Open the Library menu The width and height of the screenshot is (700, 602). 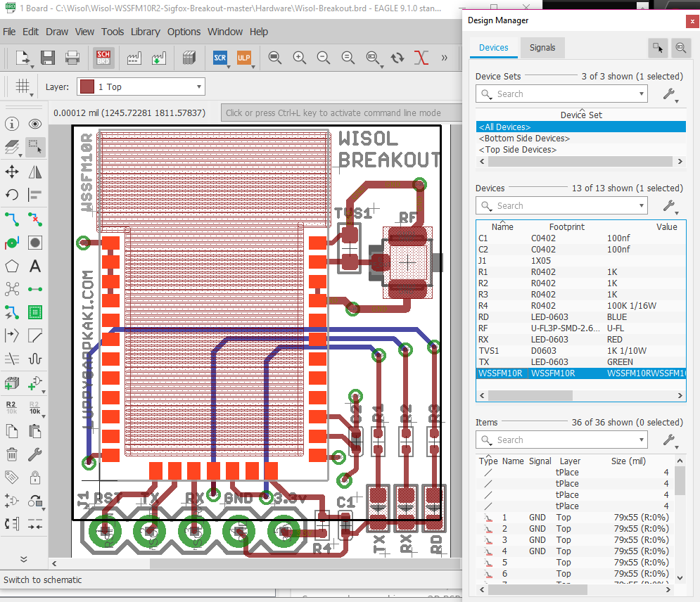[x=145, y=32]
